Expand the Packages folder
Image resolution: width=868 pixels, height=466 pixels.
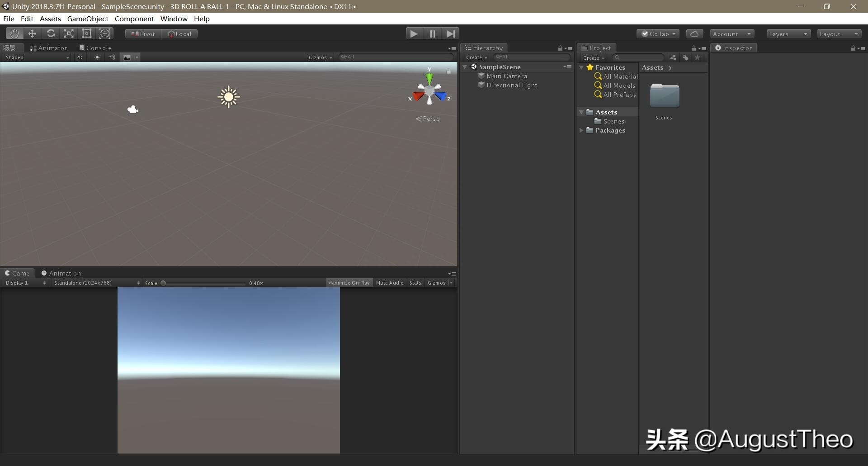(x=582, y=130)
